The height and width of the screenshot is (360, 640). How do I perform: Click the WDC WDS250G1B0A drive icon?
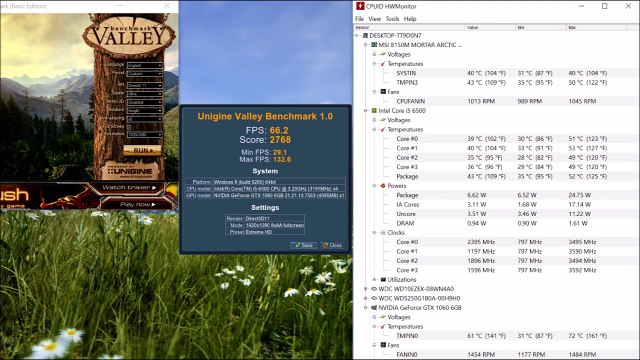(x=374, y=298)
